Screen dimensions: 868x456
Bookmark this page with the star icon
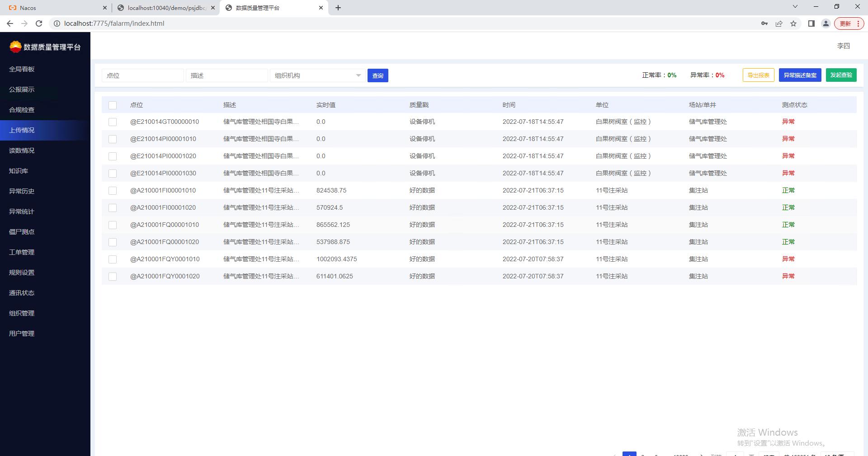pyautogui.click(x=793, y=24)
